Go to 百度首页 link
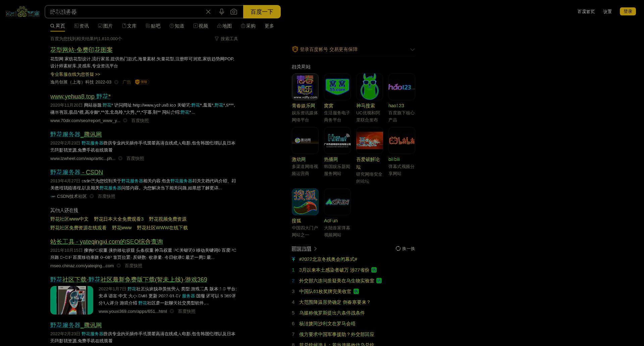Screen dimensions: 644x346 (586, 11)
